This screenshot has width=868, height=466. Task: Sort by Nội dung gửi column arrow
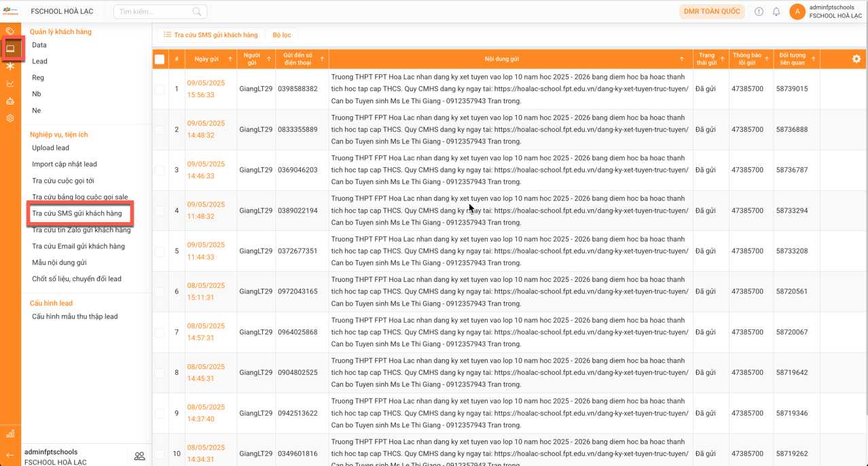(682, 59)
